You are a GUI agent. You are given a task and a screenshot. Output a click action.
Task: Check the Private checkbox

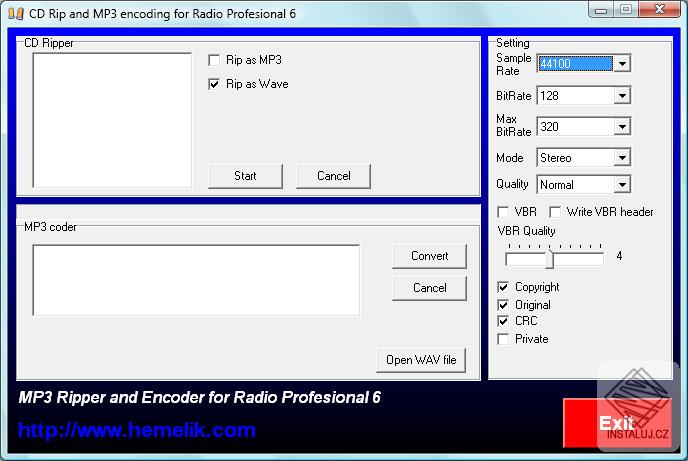pyautogui.click(x=503, y=339)
